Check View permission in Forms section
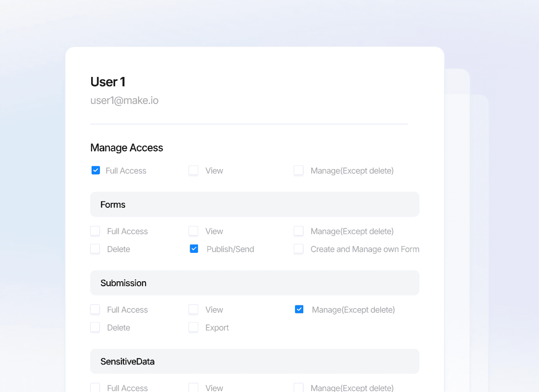This screenshot has width=539, height=392. pyautogui.click(x=194, y=231)
